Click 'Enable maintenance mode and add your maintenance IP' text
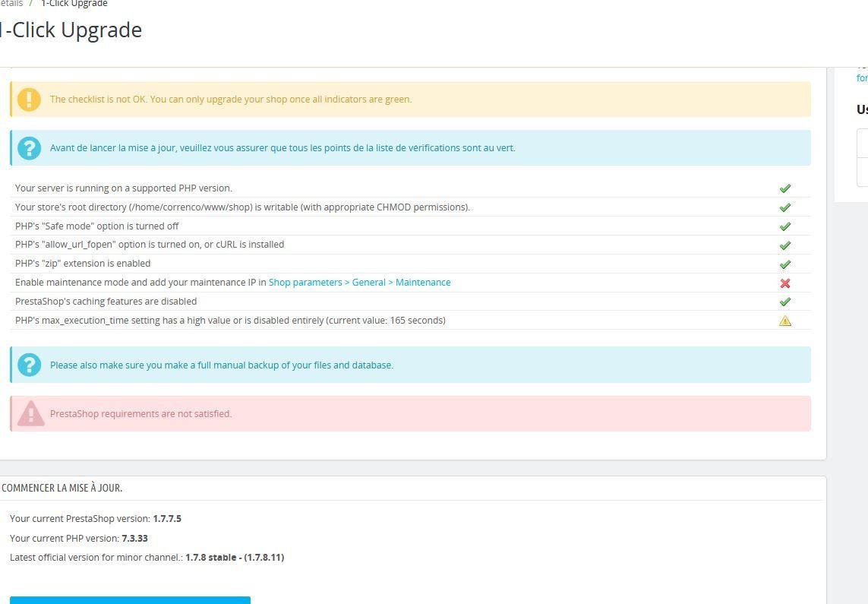 tap(140, 283)
